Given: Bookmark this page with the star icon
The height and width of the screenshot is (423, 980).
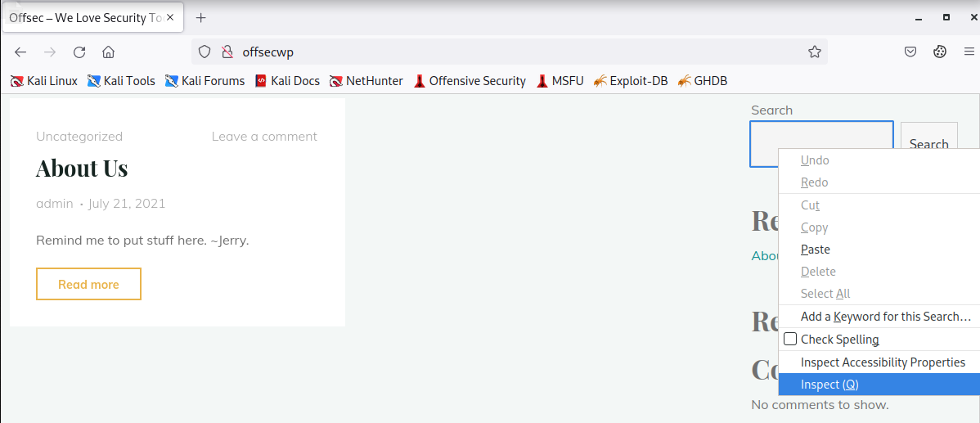Looking at the screenshot, I should tap(814, 52).
